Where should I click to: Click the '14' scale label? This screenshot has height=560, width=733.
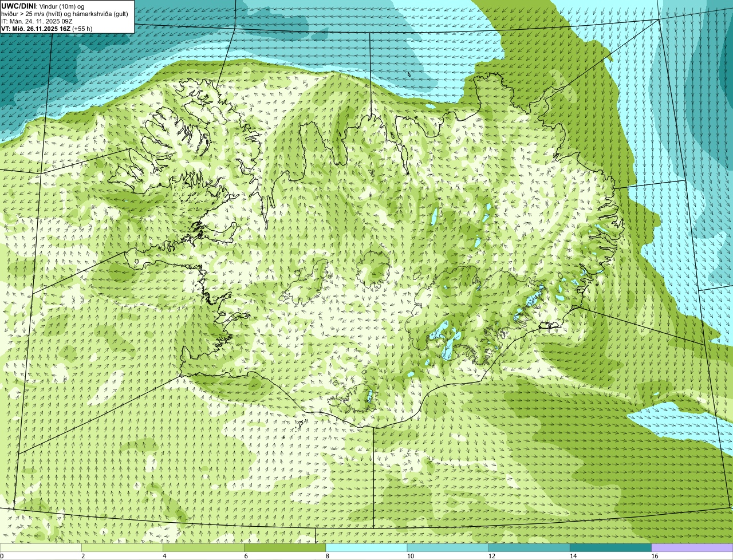573,556
